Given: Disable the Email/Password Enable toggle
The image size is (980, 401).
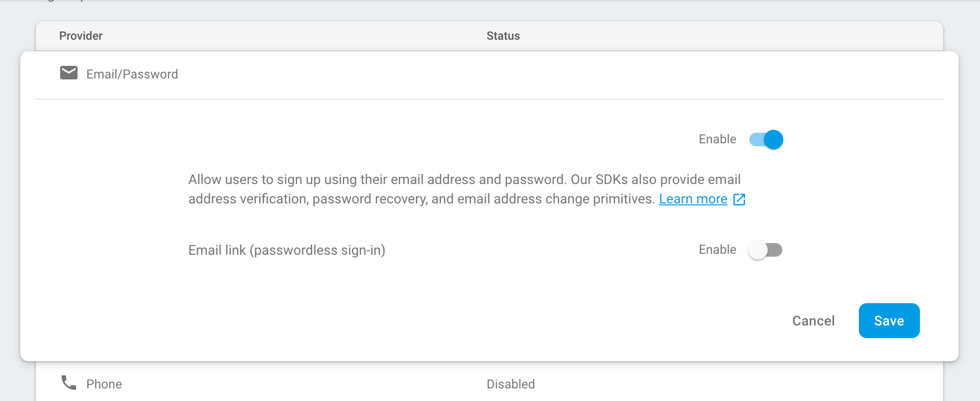Looking at the screenshot, I should coord(766,139).
